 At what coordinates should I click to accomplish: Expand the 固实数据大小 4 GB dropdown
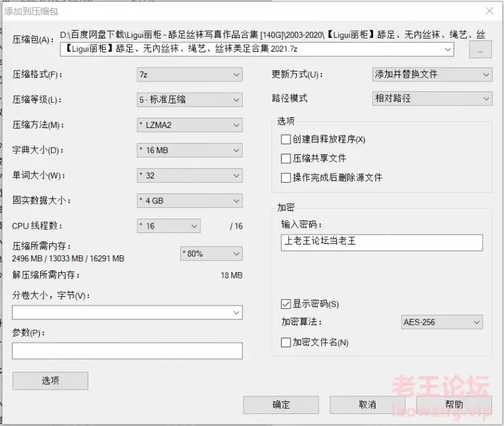(190, 200)
